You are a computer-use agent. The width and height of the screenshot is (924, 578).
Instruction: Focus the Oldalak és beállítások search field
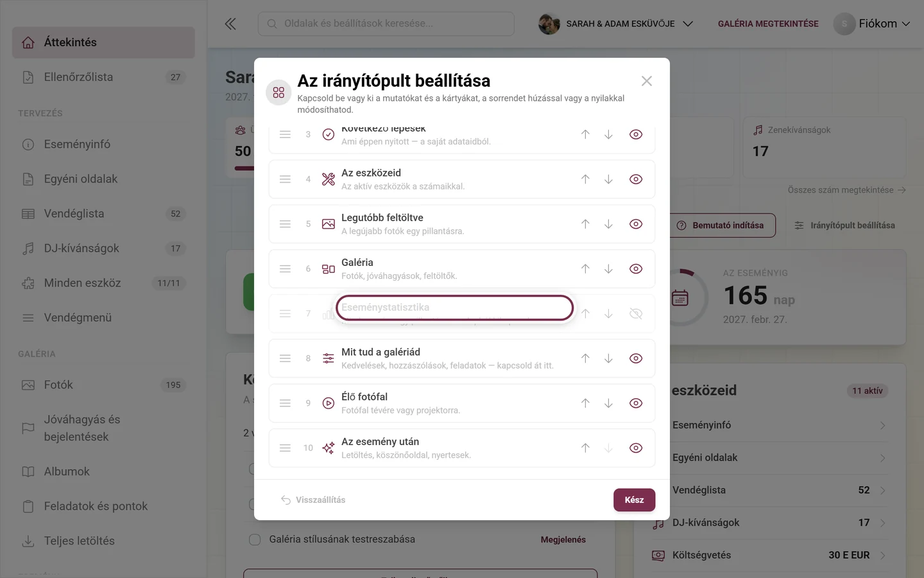[386, 24]
